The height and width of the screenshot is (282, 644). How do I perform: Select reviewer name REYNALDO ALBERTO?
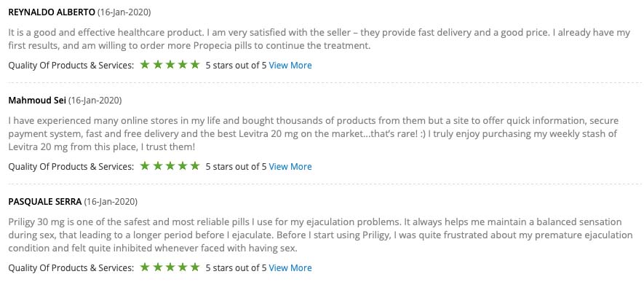(x=52, y=12)
